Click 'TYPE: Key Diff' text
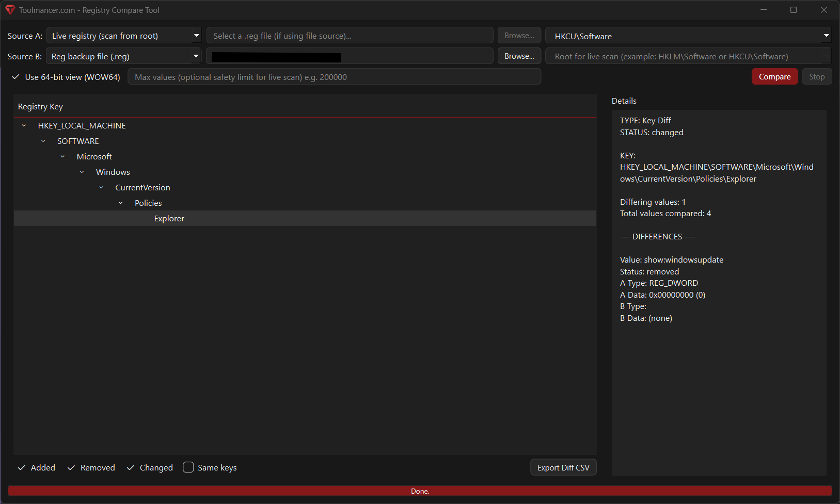The width and height of the screenshot is (840, 504). point(645,120)
